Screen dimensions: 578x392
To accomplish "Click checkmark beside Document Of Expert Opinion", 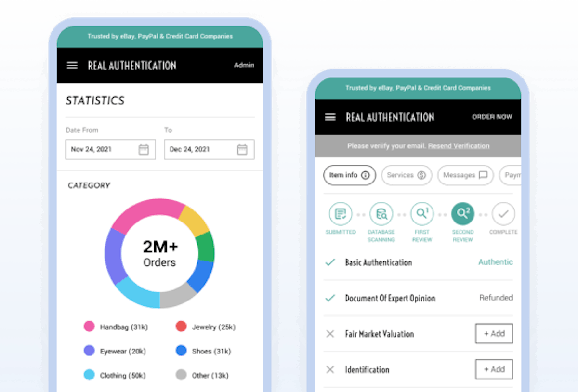I will tap(330, 298).
